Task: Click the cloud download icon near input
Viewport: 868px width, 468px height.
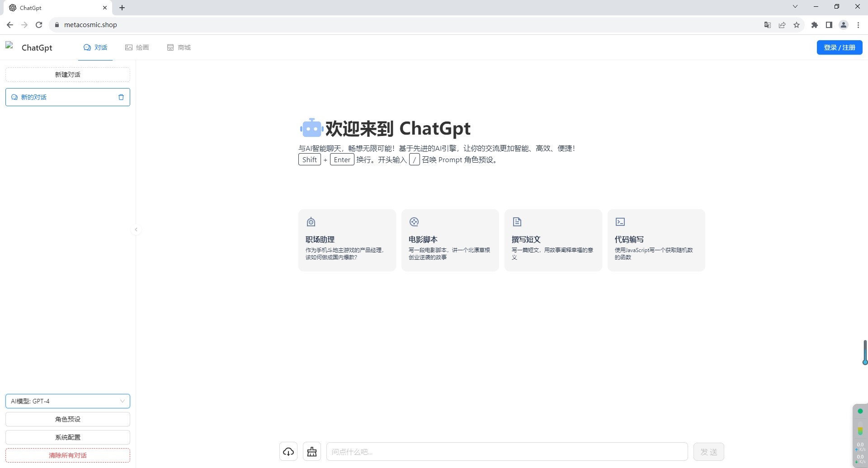Action: coord(288,451)
